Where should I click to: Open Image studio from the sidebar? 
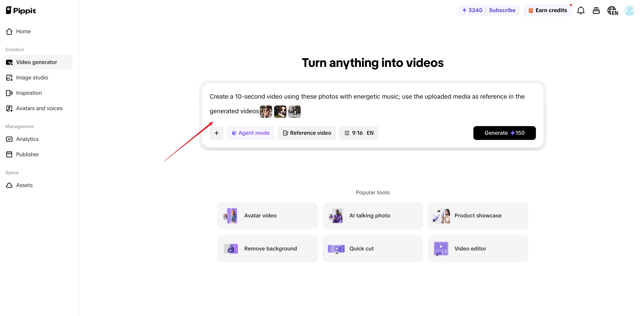pos(32,77)
